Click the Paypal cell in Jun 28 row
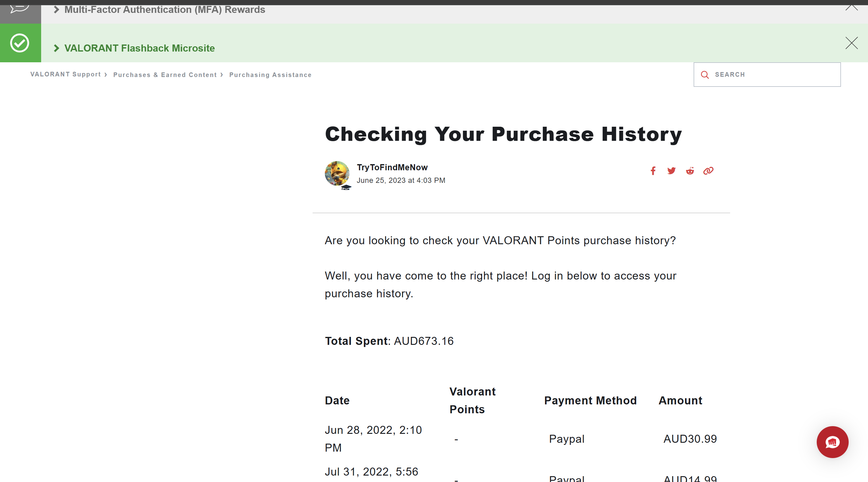 pyautogui.click(x=567, y=439)
